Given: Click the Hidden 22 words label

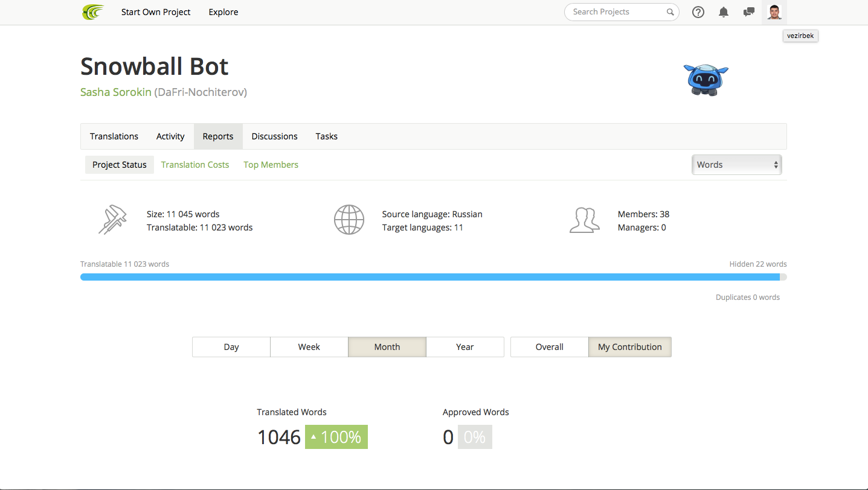Looking at the screenshot, I should (x=758, y=264).
